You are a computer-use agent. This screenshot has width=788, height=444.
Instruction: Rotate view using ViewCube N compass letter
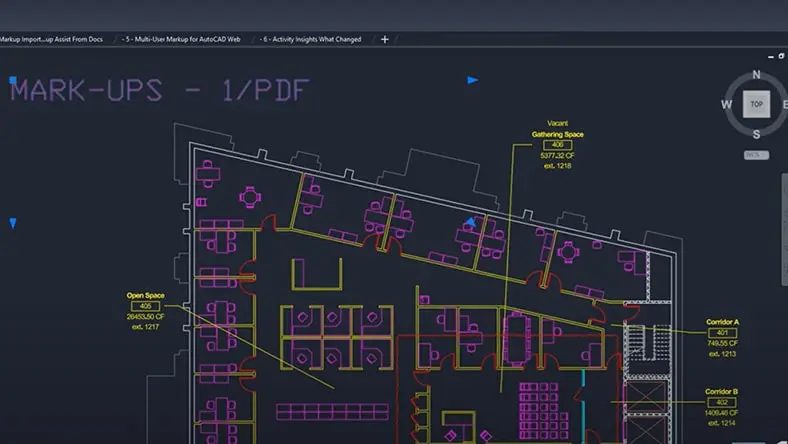point(756,75)
